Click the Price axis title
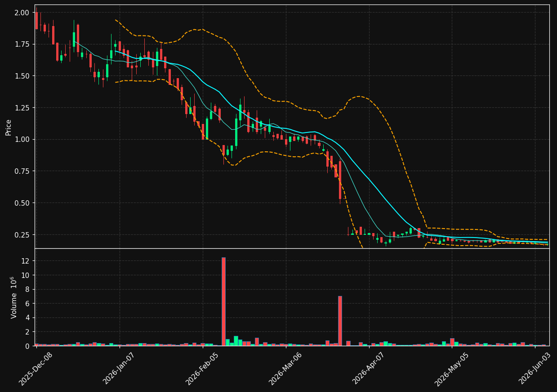The image size is (557, 392). point(8,127)
